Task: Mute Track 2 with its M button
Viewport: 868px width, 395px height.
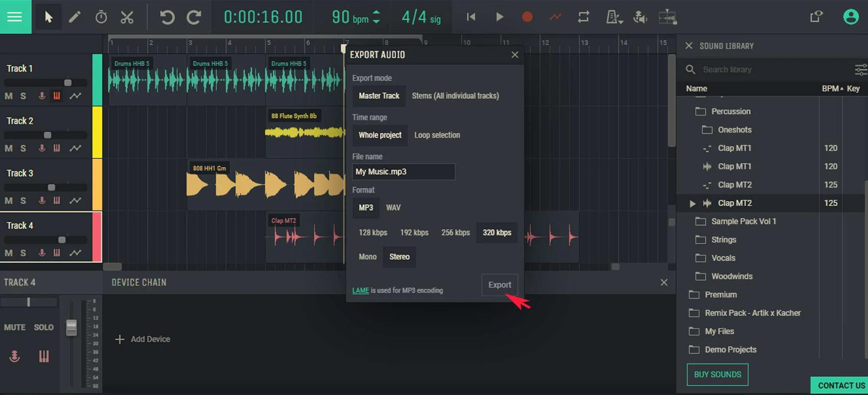Action: tap(8, 148)
